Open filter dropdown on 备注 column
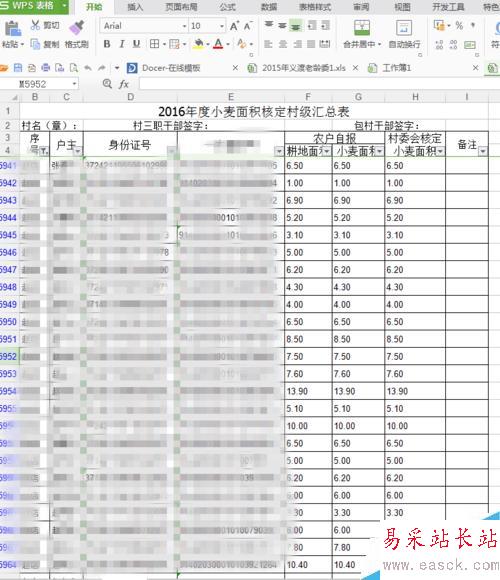The image size is (500, 580). (483, 151)
